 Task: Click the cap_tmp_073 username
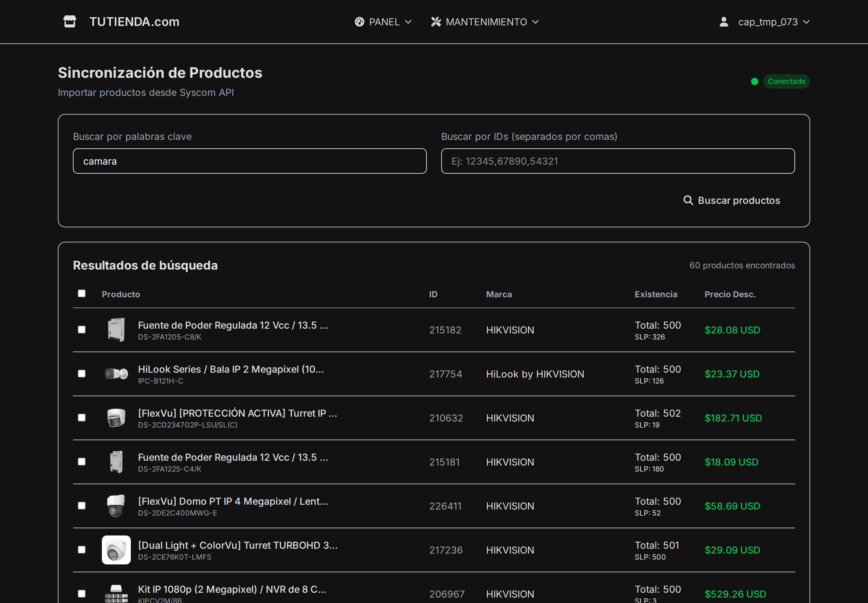coord(768,22)
